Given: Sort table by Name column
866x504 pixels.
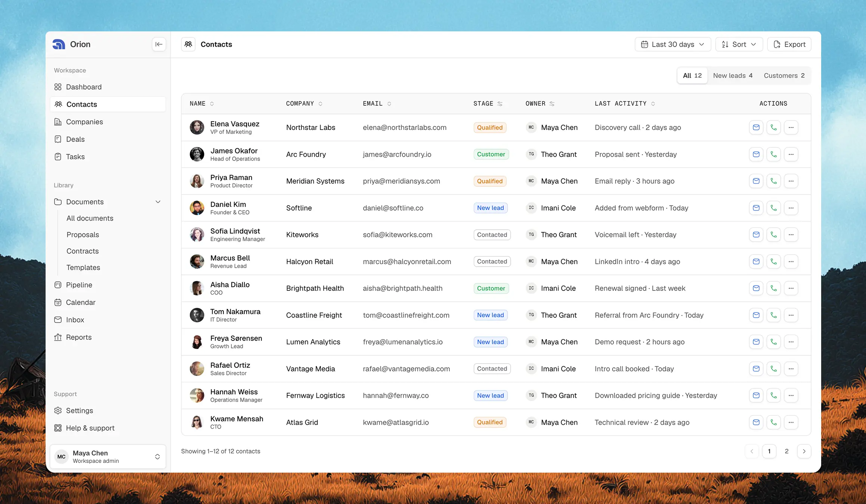Looking at the screenshot, I should pyautogui.click(x=212, y=104).
